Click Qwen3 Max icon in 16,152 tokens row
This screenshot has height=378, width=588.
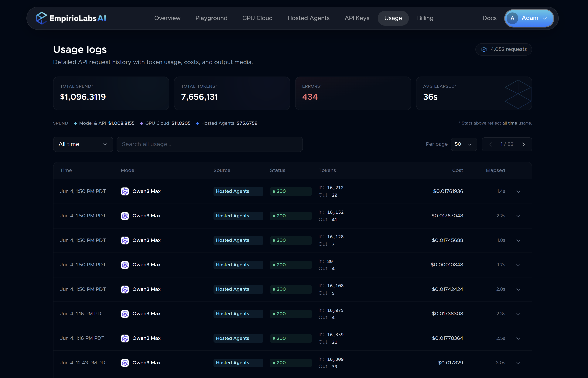(125, 216)
